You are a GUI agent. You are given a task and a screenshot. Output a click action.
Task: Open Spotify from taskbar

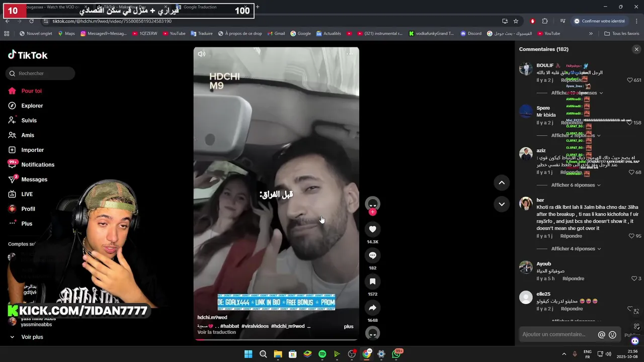tap(323, 354)
